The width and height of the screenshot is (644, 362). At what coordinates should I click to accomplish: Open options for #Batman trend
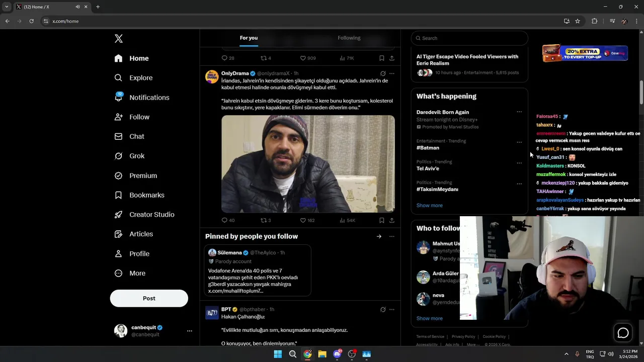pyautogui.click(x=519, y=142)
